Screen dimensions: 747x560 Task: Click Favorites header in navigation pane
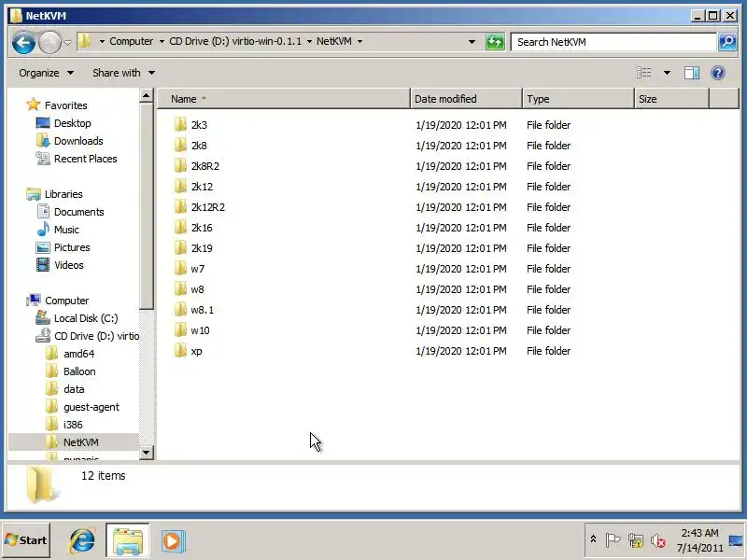[65, 105]
